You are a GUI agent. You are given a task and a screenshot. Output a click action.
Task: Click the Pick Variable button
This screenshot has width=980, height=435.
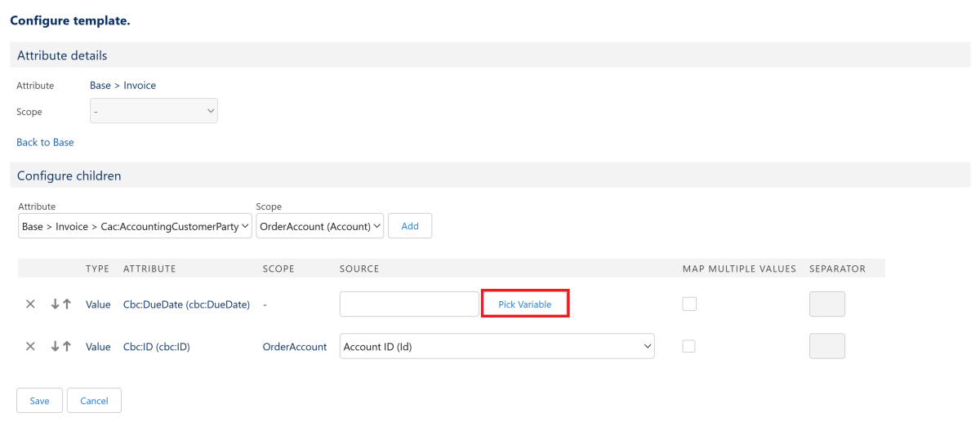tap(525, 304)
